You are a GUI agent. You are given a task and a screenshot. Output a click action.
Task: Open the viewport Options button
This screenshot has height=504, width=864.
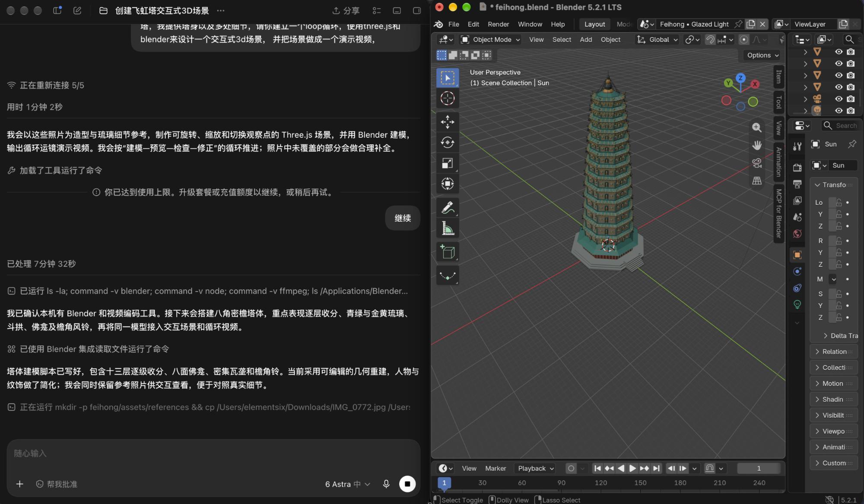pyautogui.click(x=762, y=55)
